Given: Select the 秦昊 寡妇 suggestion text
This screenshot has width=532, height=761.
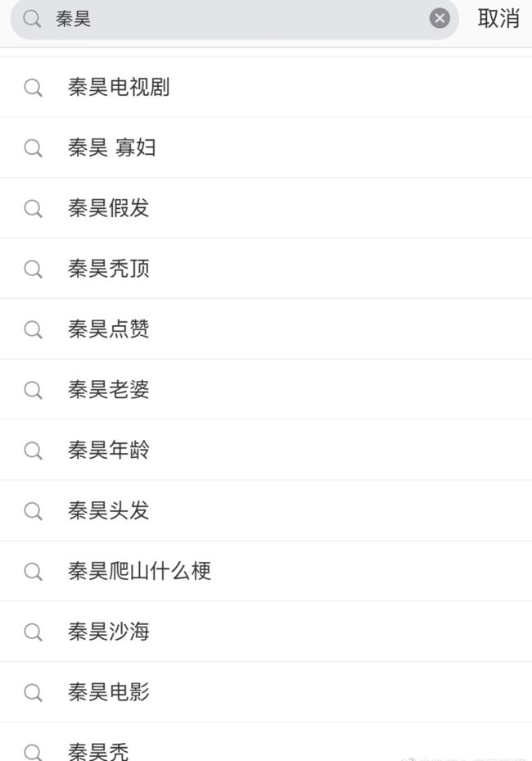Looking at the screenshot, I should pos(112,147).
